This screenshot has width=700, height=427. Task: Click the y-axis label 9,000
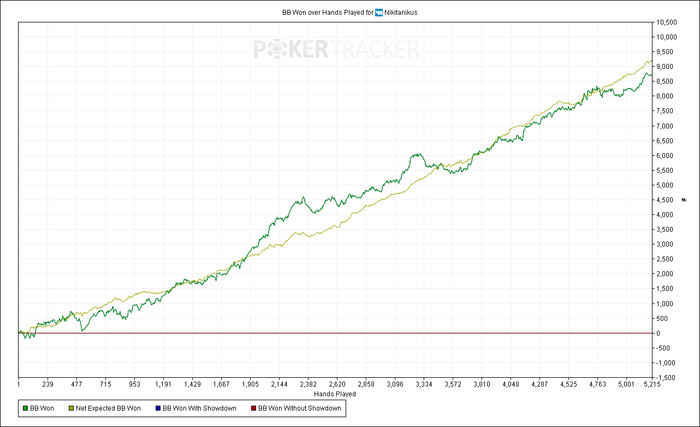tap(665, 67)
